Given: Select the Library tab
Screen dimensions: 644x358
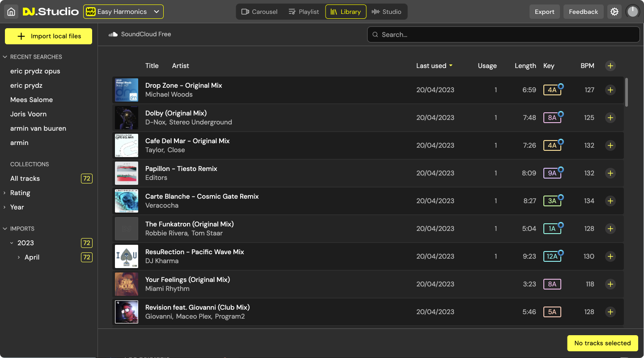Looking at the screenshot, I should pyautogui.click(x=346, y=12).
